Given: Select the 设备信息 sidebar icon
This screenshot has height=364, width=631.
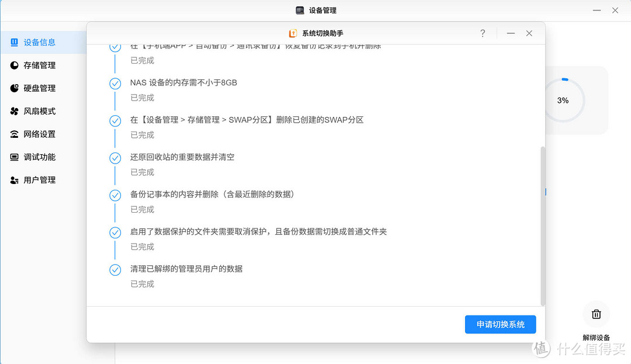Looking at the screenshot, I should 14,42.
